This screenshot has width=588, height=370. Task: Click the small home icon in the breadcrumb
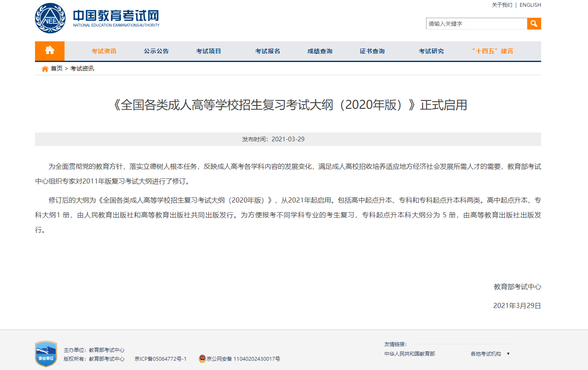click(44, 68)
